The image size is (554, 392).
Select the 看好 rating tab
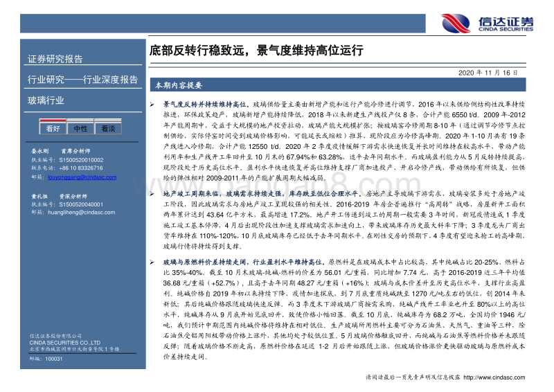(53, 127)
